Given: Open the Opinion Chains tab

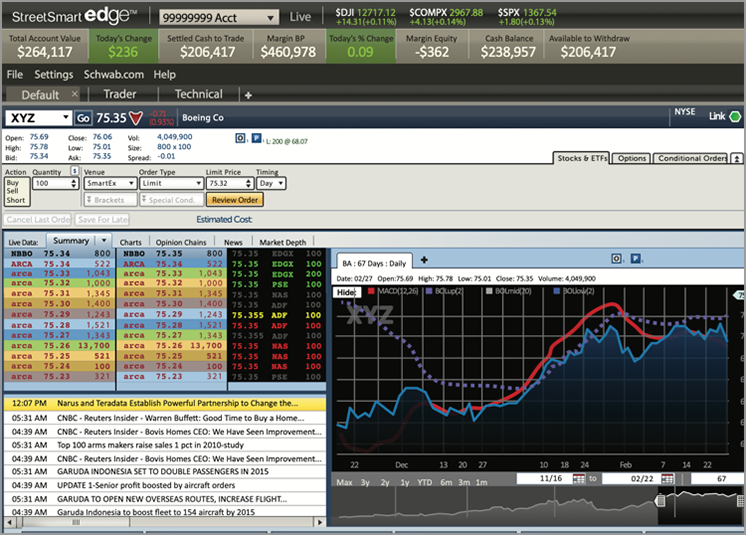Looking at the screenshot, I should (181, 242).
